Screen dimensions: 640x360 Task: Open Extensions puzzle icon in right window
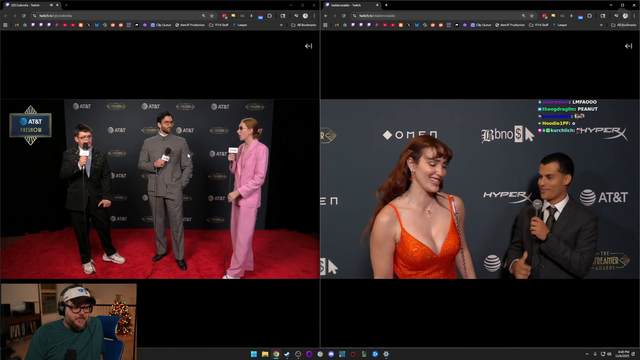tap(590, 16)
